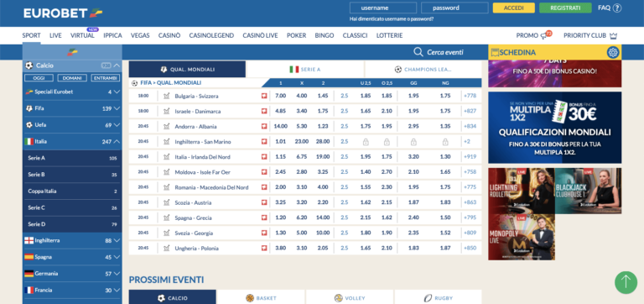
Task: Click the username input field
Action: tap(382, 8)
